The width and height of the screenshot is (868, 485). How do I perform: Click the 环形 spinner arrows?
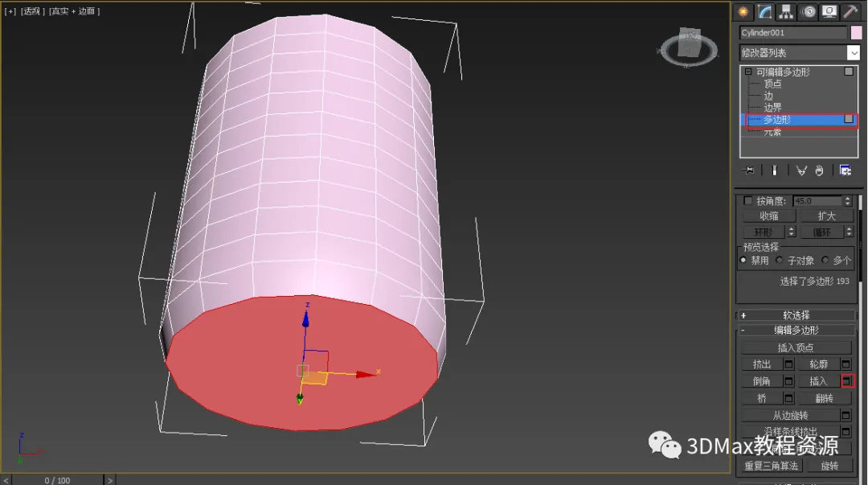(791, 232)
